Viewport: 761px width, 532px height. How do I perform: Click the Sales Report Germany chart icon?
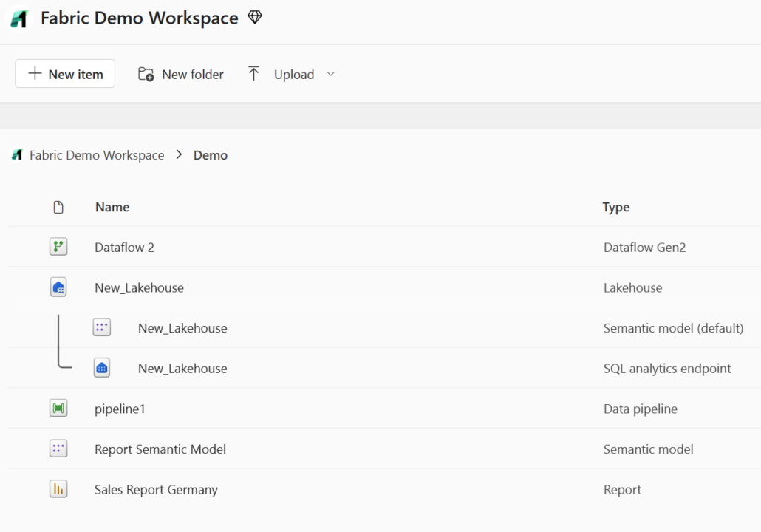(x=58, y=489)
